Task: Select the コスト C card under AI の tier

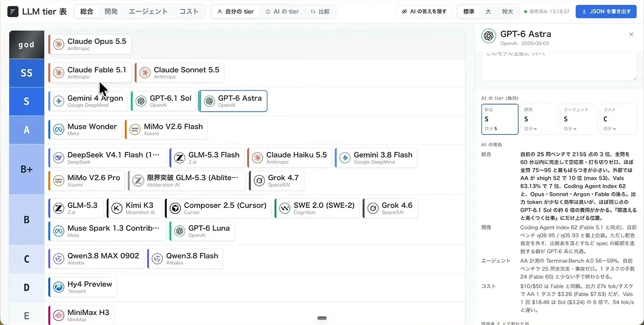Action: [618, 119]
